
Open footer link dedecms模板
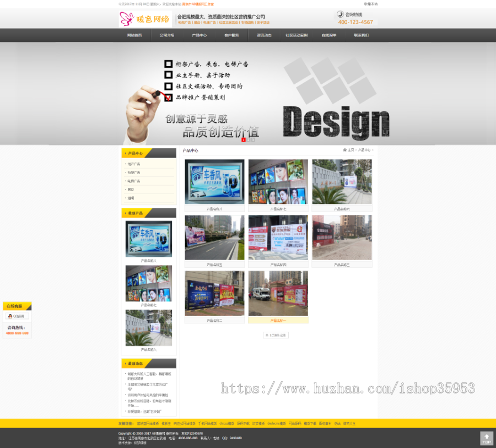(277, 424)
